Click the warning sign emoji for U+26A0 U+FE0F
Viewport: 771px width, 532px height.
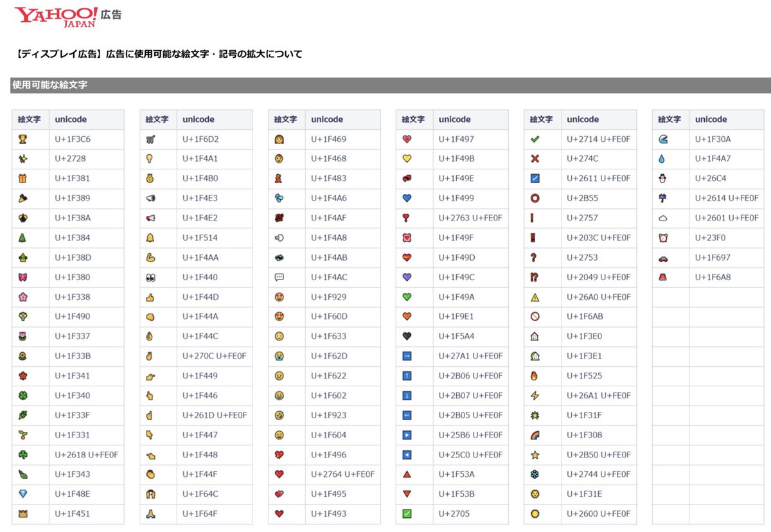pos(535,297)
